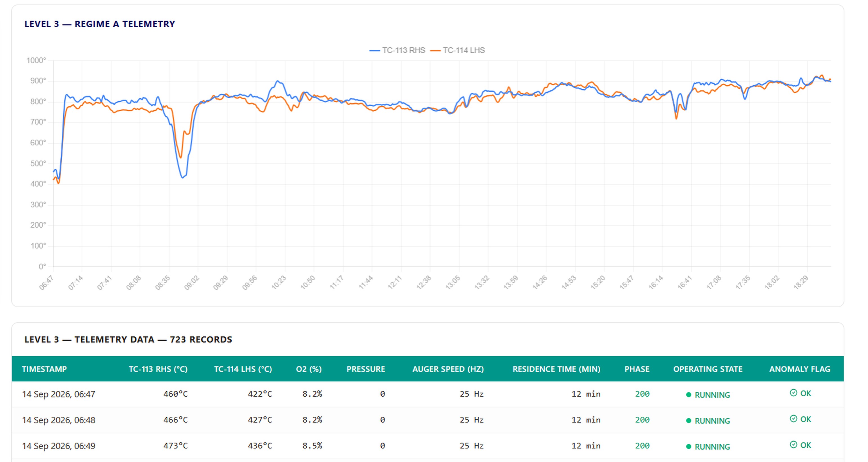Click the green RUNNING dot in 06:49 row
This screenshot has width=868, height=462.
[x=689, y=447]
